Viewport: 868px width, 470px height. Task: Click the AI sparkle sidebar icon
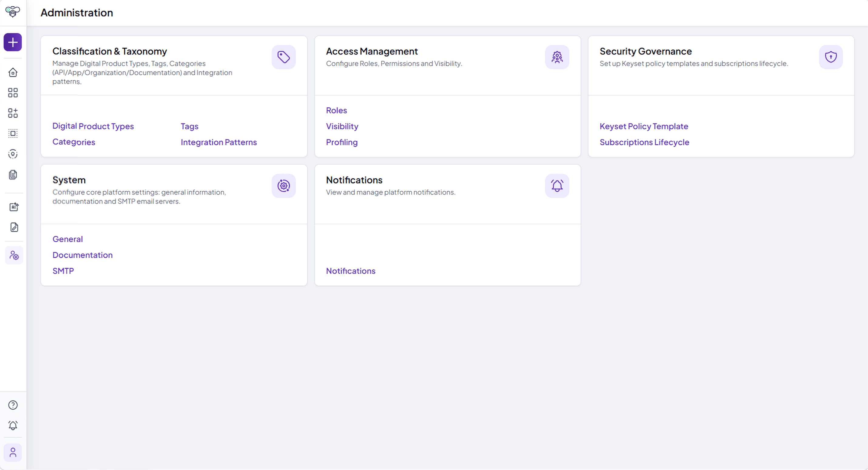[14, 207]
